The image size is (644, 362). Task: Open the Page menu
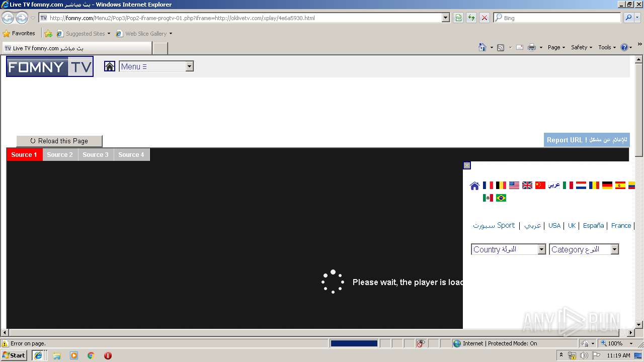556,47
